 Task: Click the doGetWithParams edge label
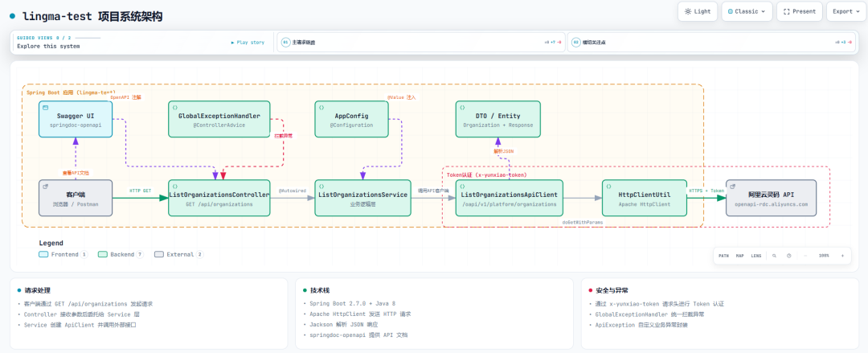click(582, 222)
